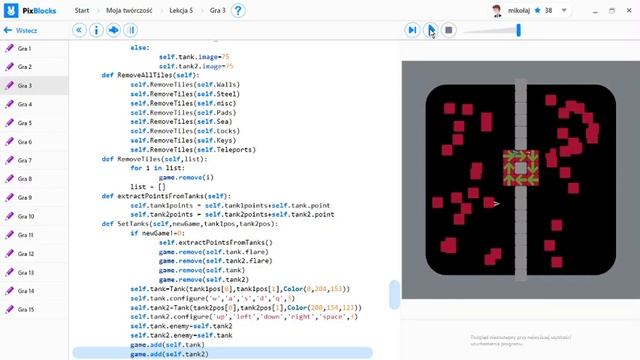Click the game.remove(i) code line
Image resolution: width=640 pixels, height=360 pixels.
tap(186, 177)
